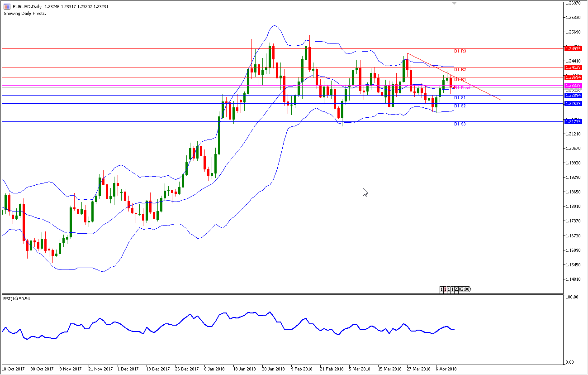Click the blue 1.22894 price tag

coord(573,96)
